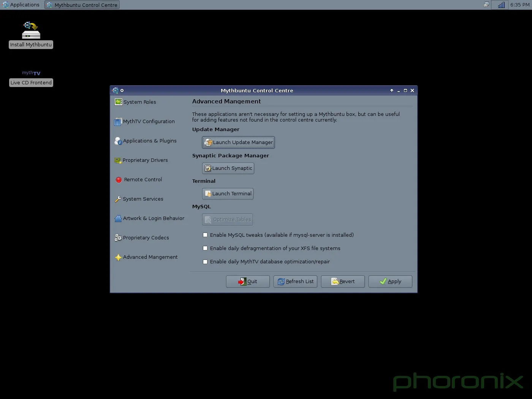This screenshot has width=532, height=399.
Task: Click the 6:35 PM clock
Action: (x=519, y=5)
